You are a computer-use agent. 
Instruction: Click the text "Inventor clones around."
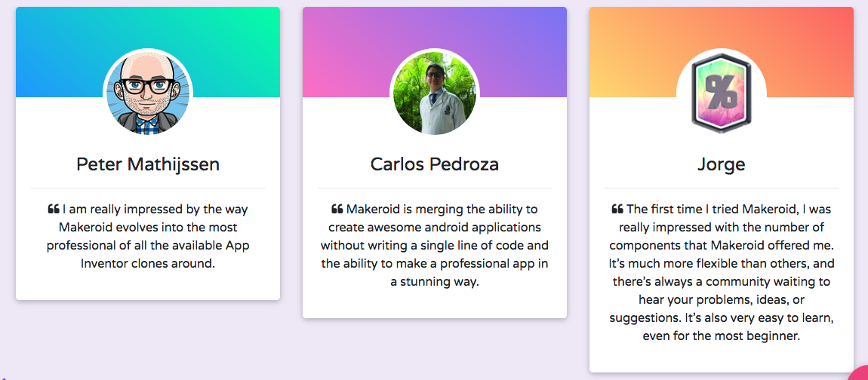[148, 264]
